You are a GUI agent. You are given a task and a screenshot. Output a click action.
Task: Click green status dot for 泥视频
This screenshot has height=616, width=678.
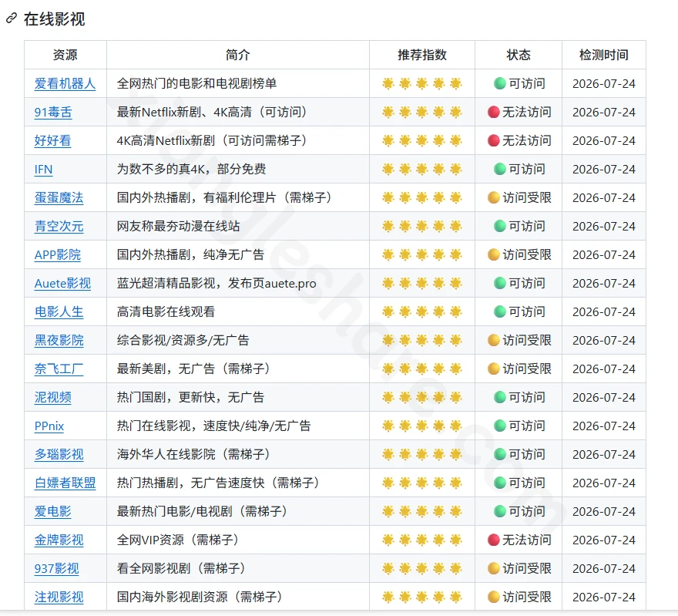(500, 398)
